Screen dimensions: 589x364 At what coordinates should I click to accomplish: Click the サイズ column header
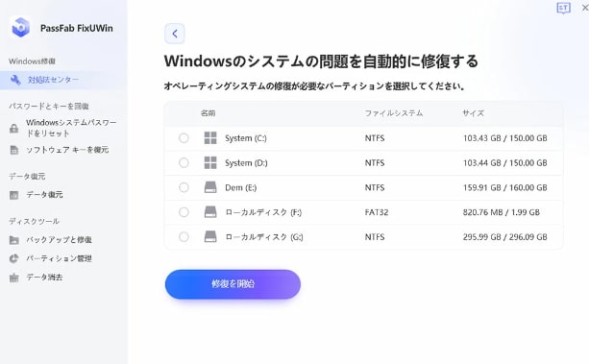[x=474, y=113]
